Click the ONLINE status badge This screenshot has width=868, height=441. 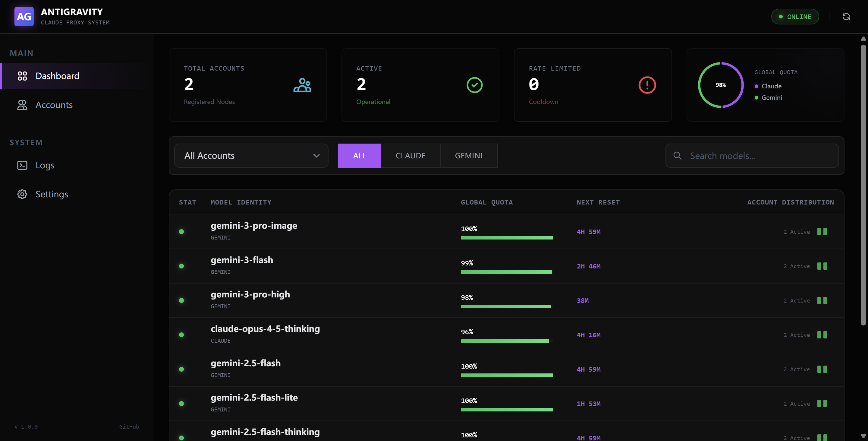tap(795, 17)
